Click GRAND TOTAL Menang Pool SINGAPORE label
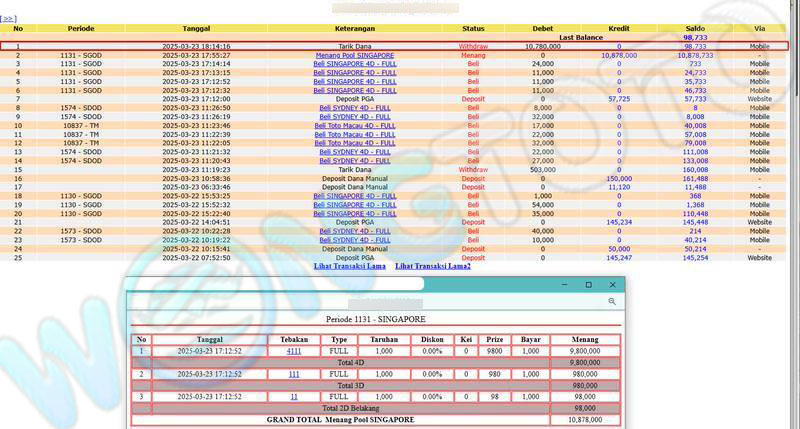800x429 pixels. 340,419
